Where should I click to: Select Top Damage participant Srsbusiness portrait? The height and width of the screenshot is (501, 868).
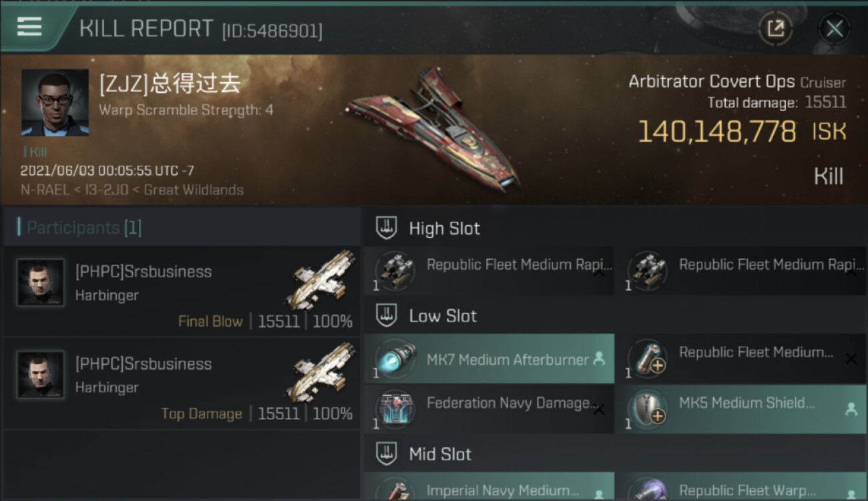click(x=41, y=375)
